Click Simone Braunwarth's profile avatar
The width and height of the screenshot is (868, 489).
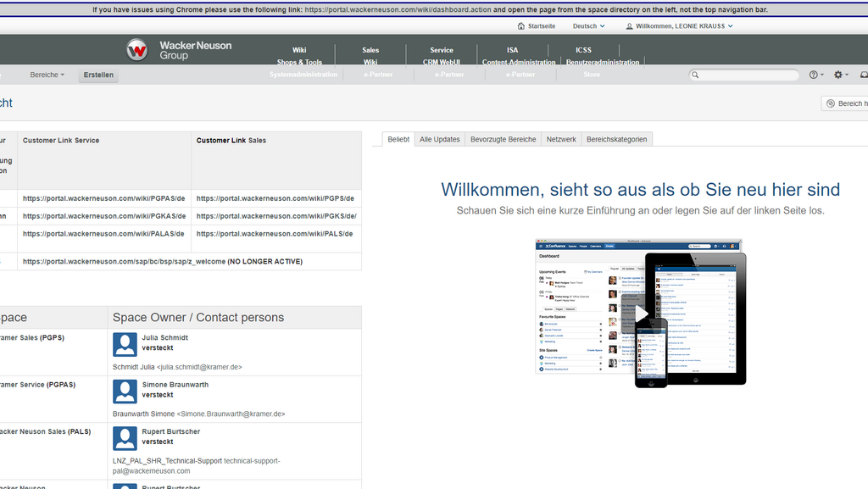[x=125, y=391]
